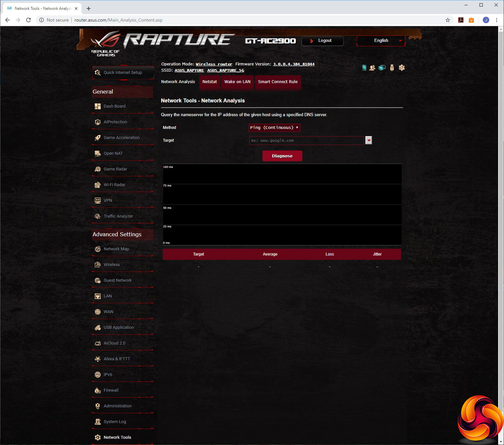The image size is (504, 445).
Task: Click the Firewall flame icon
Action: [x=97, y=390]
